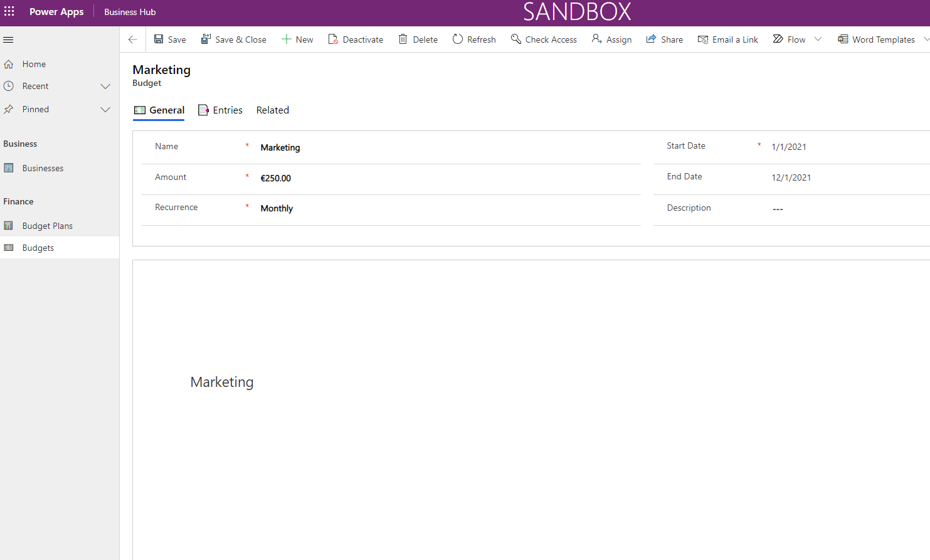Screen dimensions: 930x560
Task: Open Check Access for this record
Action: pyautogui.click(x=543, y=39)
